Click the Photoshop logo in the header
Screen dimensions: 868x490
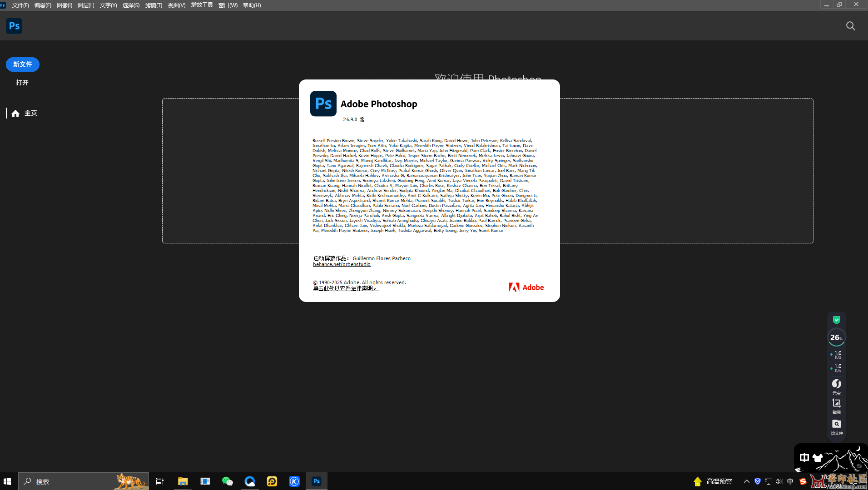(x=14, y=26)
